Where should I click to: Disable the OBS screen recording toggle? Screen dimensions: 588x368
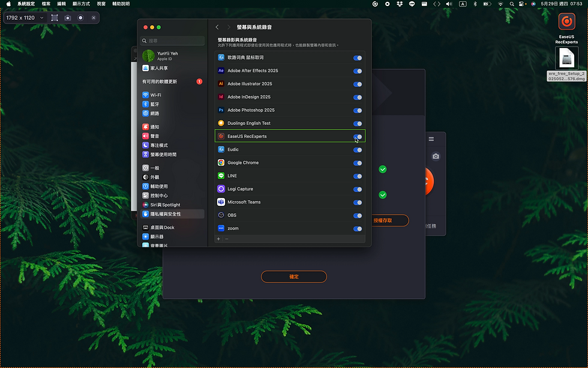[x=358, y=216]
